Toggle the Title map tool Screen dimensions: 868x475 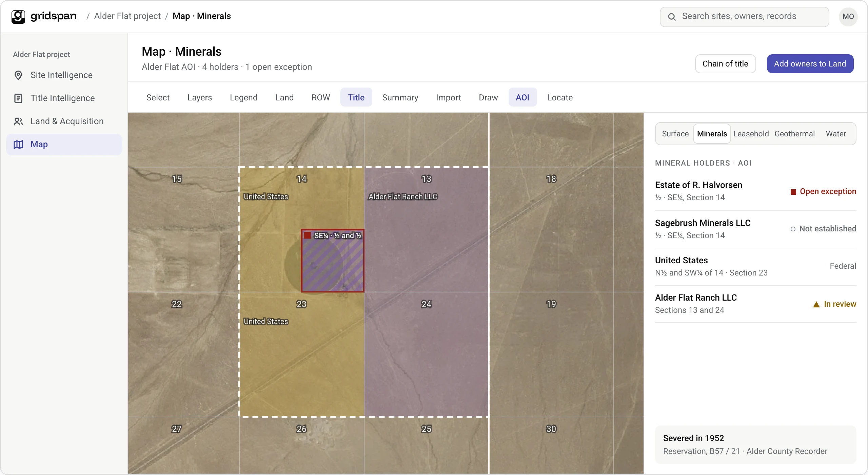point(356,97)
